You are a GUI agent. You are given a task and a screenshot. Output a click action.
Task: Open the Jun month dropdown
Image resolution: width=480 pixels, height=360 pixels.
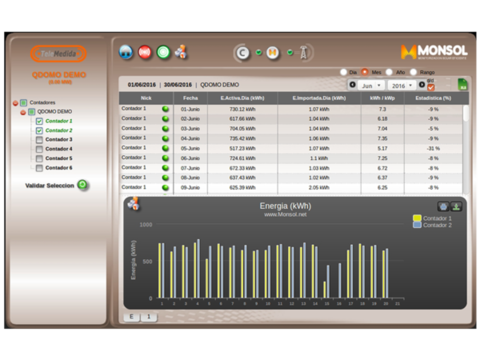coord(371,86)
